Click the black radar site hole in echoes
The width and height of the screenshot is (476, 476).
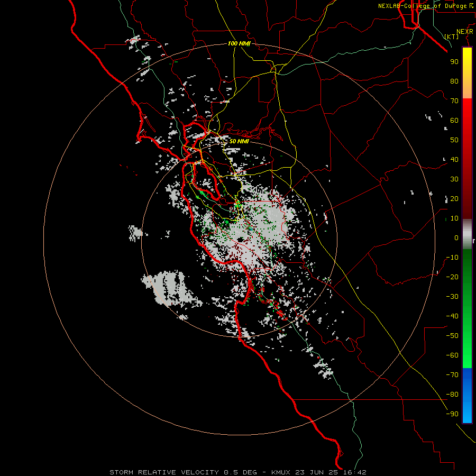(x=241, y=240)
